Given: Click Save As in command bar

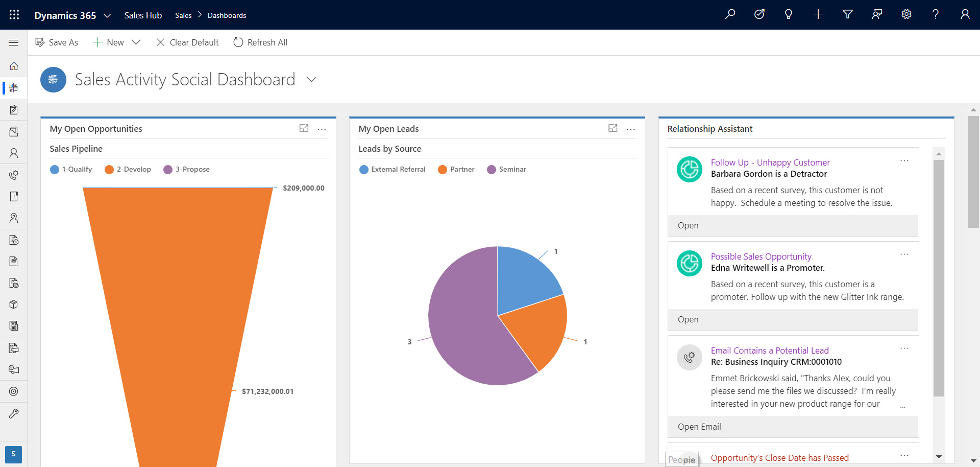Looking at the screenshot, I should click(x=57, y=42).
